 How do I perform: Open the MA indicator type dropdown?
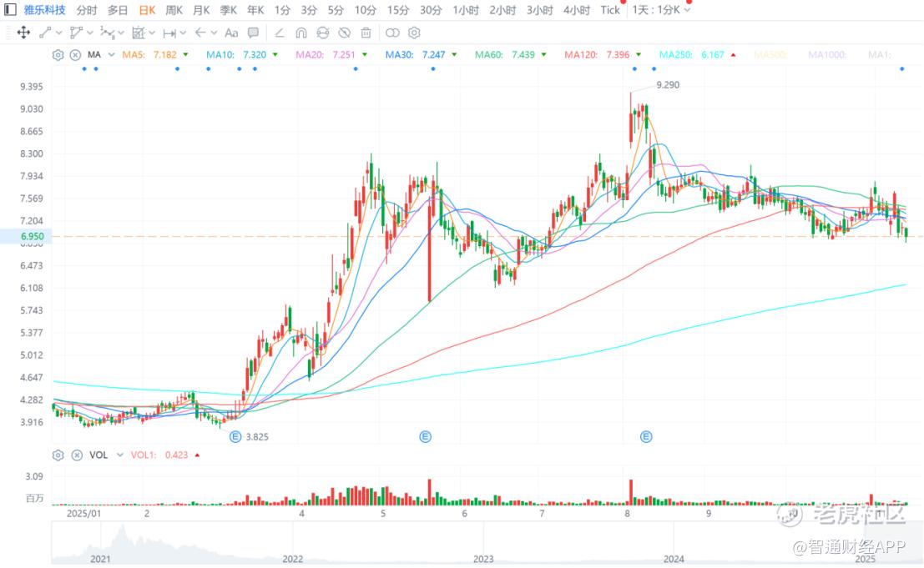(111, 55)
